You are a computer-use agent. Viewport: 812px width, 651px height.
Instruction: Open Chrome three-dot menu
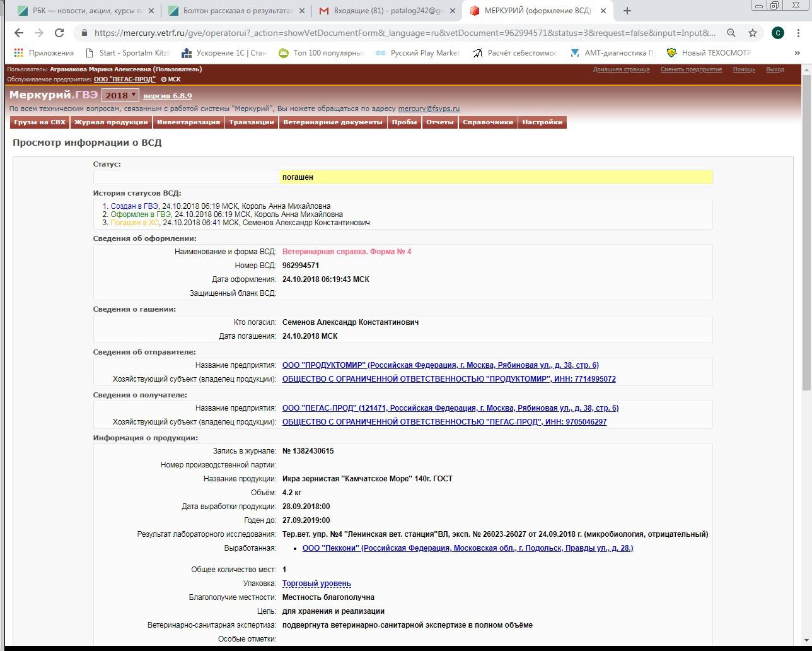(798, 33)
